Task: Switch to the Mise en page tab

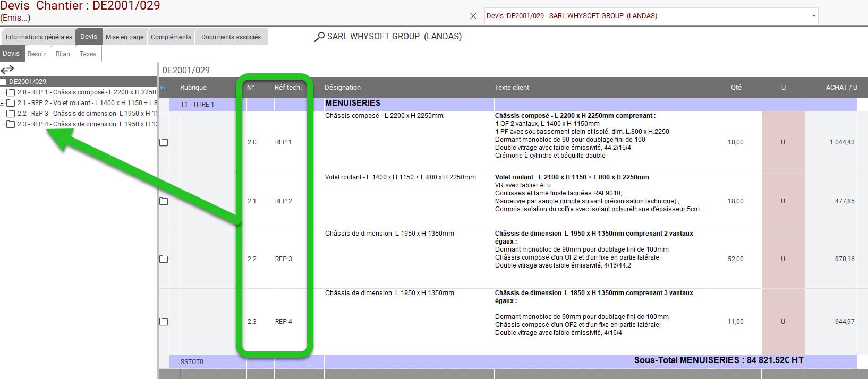Action: (124, 37)
